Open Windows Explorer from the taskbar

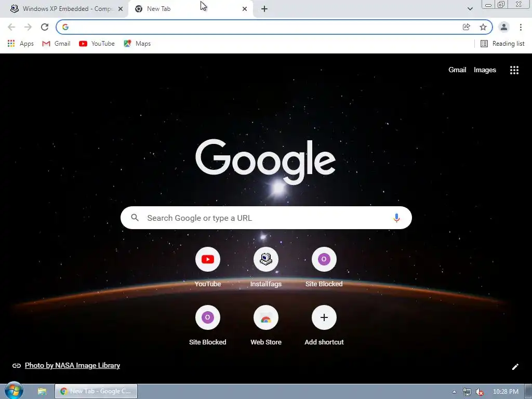click(42, 392)
